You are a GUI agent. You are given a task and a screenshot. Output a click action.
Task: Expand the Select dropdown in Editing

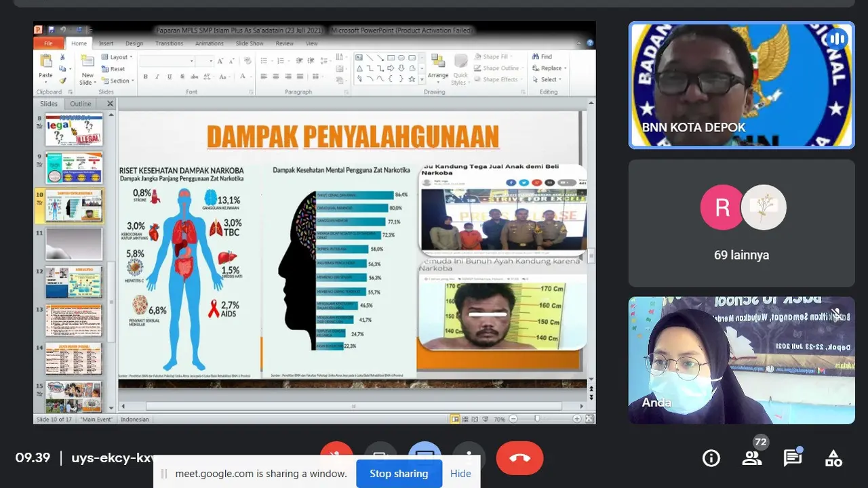tap(546, 79)
